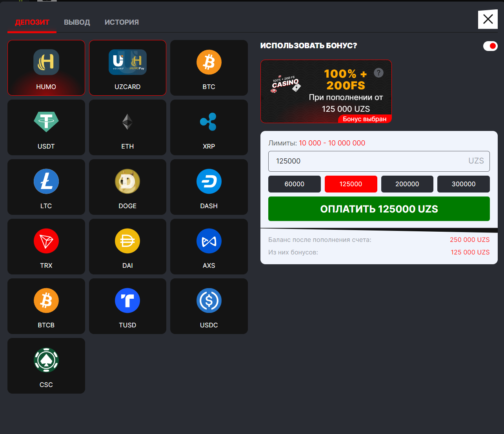Select LTC Litecoin deposit method
Image resolution: width=504 pixels, height=434 pixels.
46,187
